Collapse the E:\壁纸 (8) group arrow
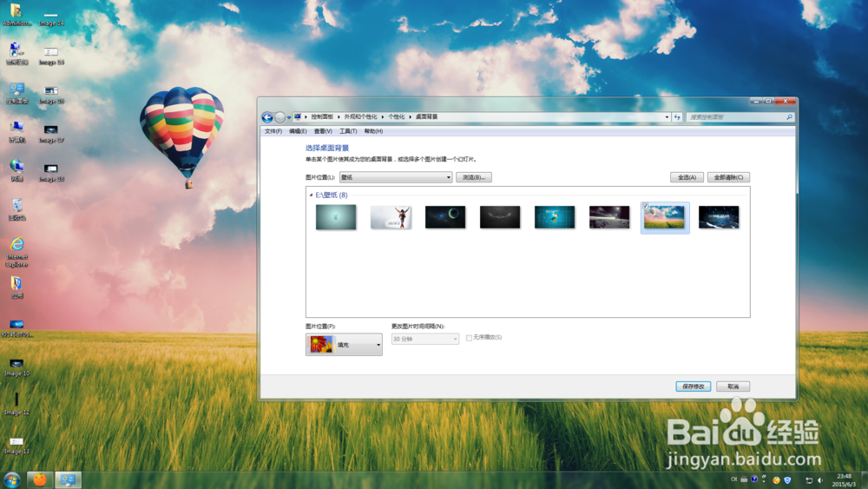 pyautogui.click(x=311, y=195)
